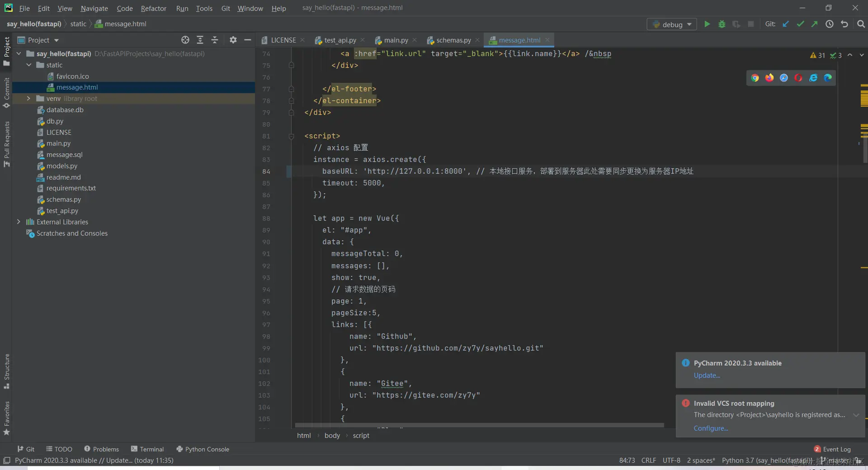Select models.py in project tree
This screenshot has height=470, width=868.
tap(61, 166)
